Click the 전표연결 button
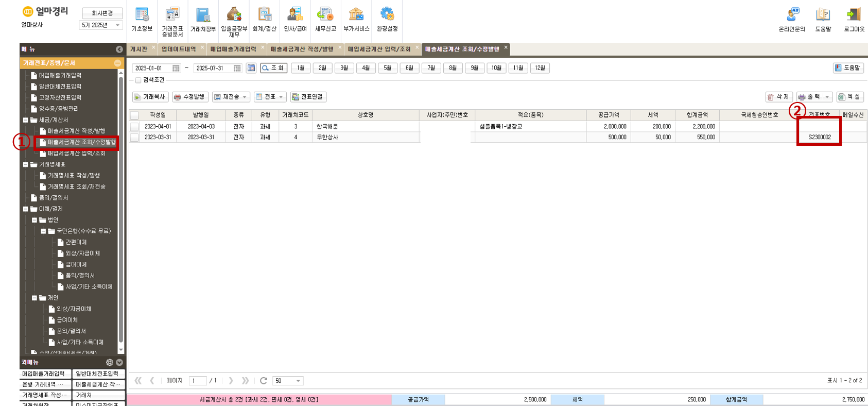This screenshot has height=406, width=868. click(x=308, y=97)
